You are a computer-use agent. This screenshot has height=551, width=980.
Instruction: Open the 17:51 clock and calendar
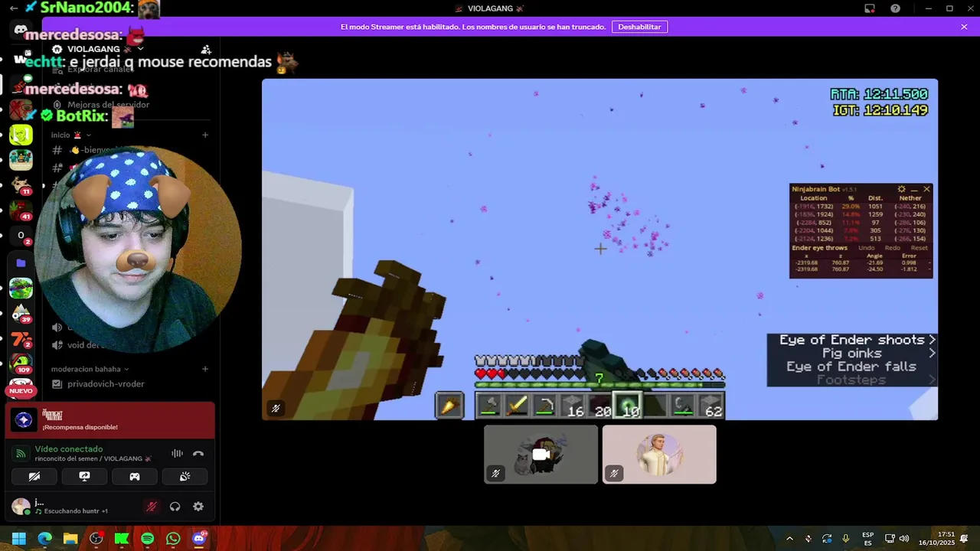coord(937,539)
